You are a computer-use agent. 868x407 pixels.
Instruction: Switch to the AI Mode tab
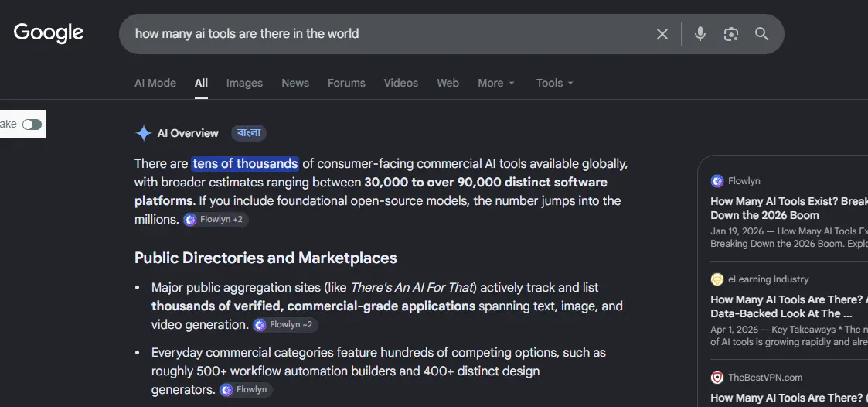pos(155,83)
